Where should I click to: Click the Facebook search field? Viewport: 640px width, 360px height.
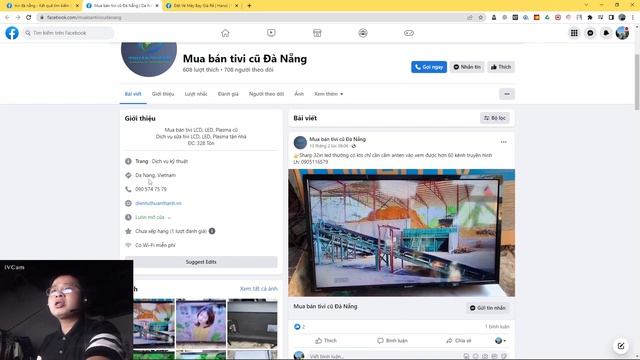point(69,33)
